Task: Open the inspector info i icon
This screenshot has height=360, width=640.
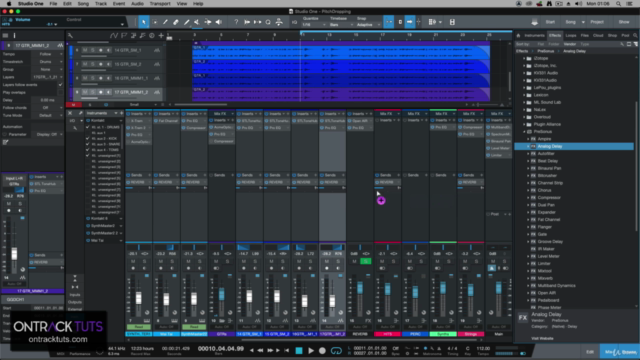Action: [14, 36]
